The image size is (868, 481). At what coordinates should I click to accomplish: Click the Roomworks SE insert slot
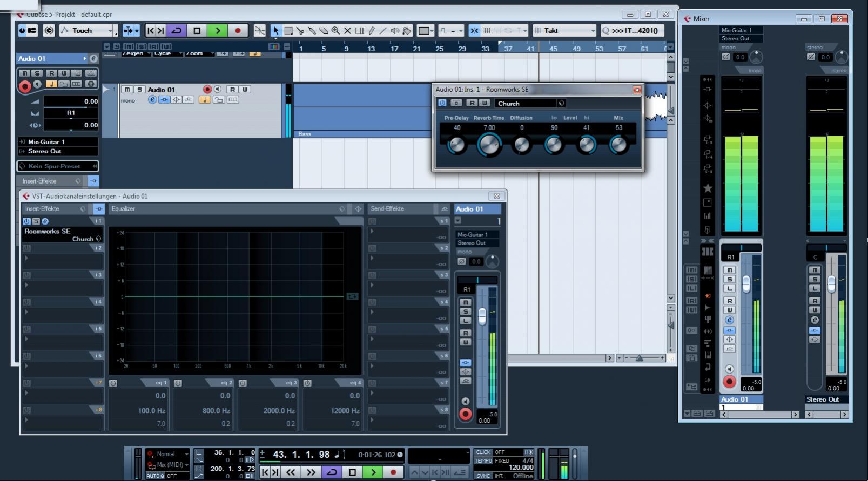[x=48, y=231]
